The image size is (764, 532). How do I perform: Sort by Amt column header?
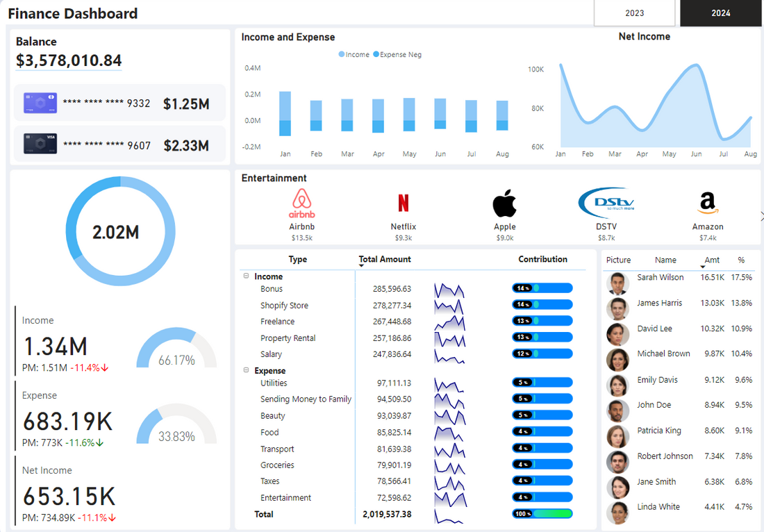point(712,260)
